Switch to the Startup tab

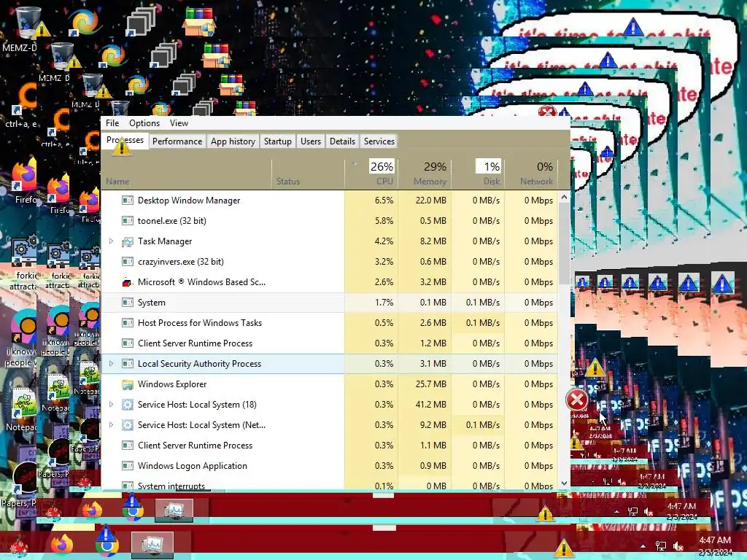coord(278,141)
